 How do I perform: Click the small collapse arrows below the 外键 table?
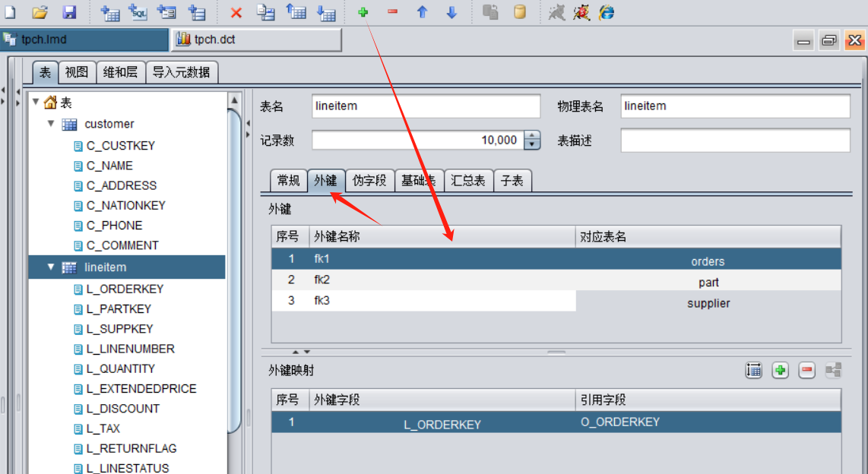[x=301, y=352]
